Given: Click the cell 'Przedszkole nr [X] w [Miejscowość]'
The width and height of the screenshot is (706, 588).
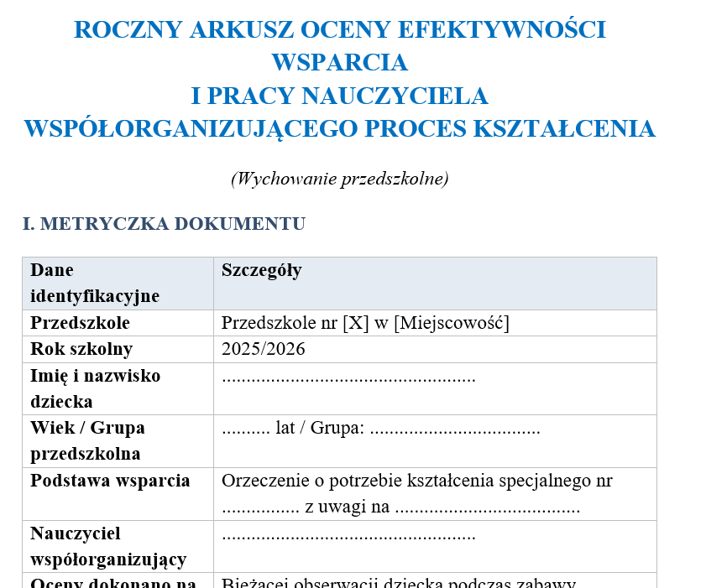Looking at the screenshot, I should (x=435, y=323).
